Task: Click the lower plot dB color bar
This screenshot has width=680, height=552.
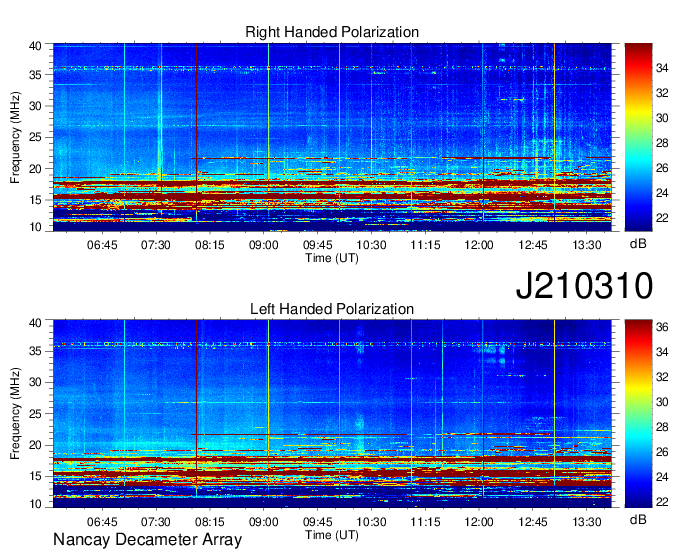Action: 638,414
